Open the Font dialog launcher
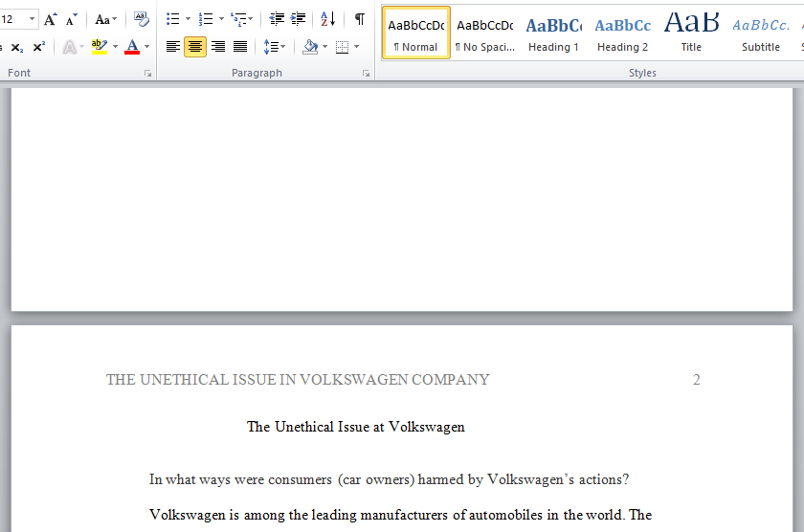Image resolution: width=804 pixels, height=532 pixels. tap(148, 74)
